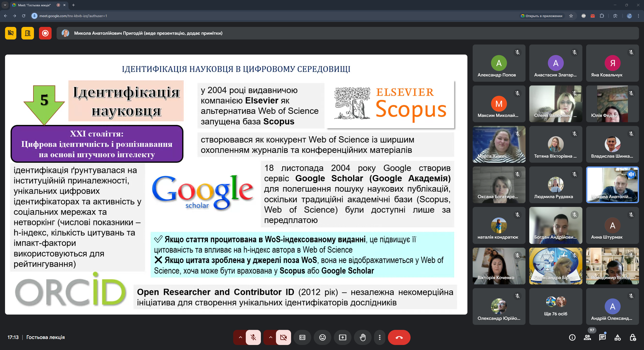Select Александр Попов participant tile
The width and height of the screenshot is (644, 350).
point(499,63)
